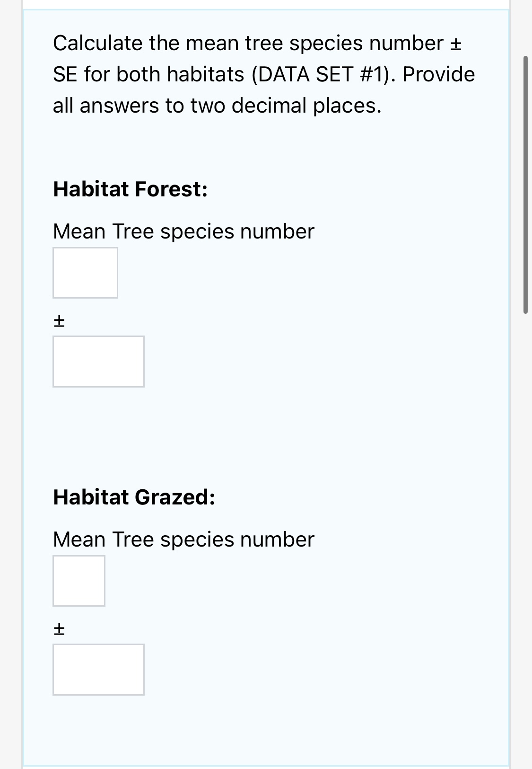The width and height of the screenshot is (532, 769).
Task: Click the 'SE for both habitats' phrase
Action: coord(148,74)
